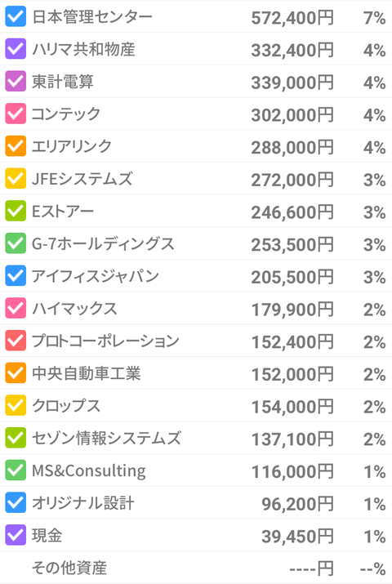Screen dimensions: 392x584
Task: Toggle the アイフィスジャパン blue checkbox
Action: 16,275
